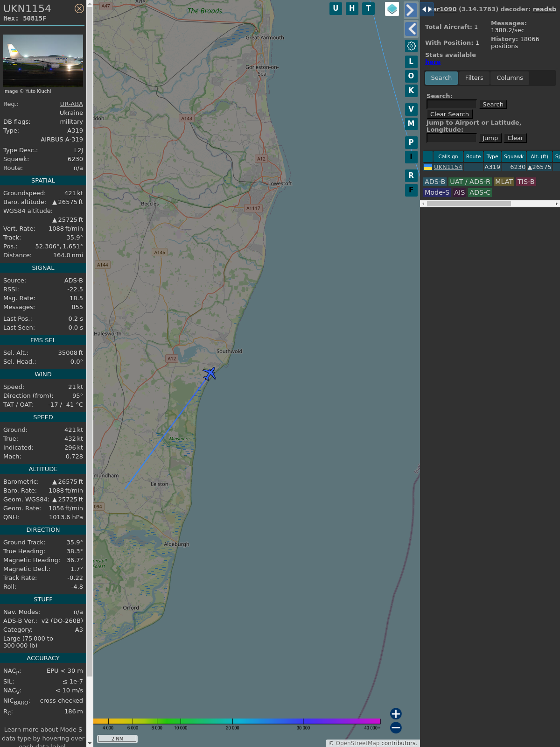560x747 pixels.
Task: Sort table by Callsign column
Action: click(448, 157)
